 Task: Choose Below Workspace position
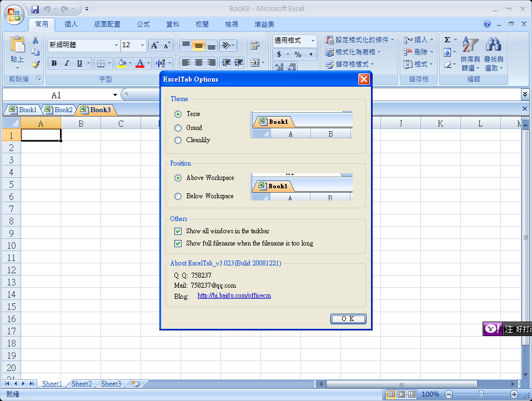178,196
